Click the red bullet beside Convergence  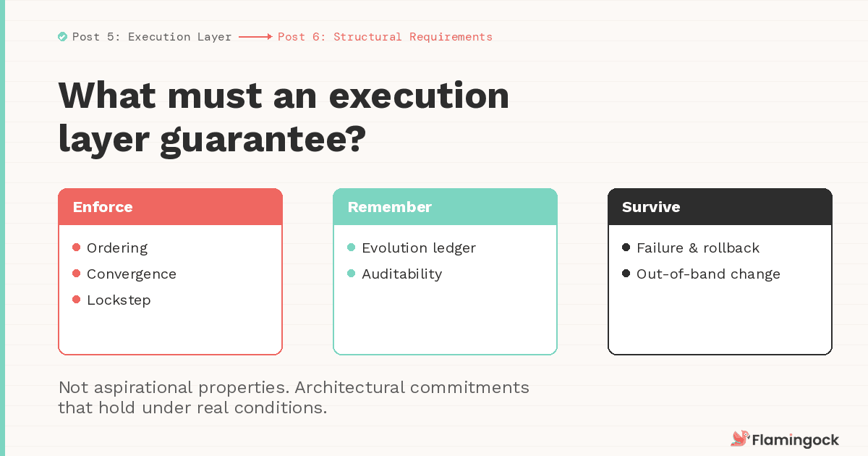[77, 274]
